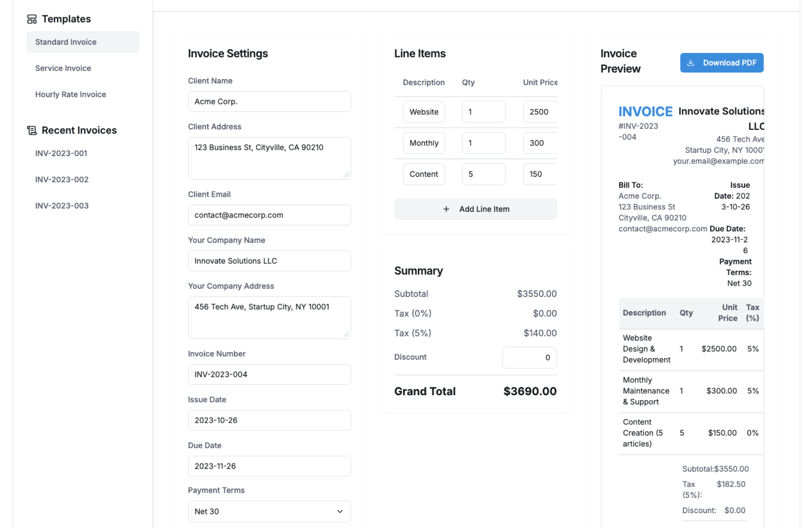The width and height of the screenshot is (812, 528).
Task: Click the download icon in Download PDF
Action: click(691, 63)
